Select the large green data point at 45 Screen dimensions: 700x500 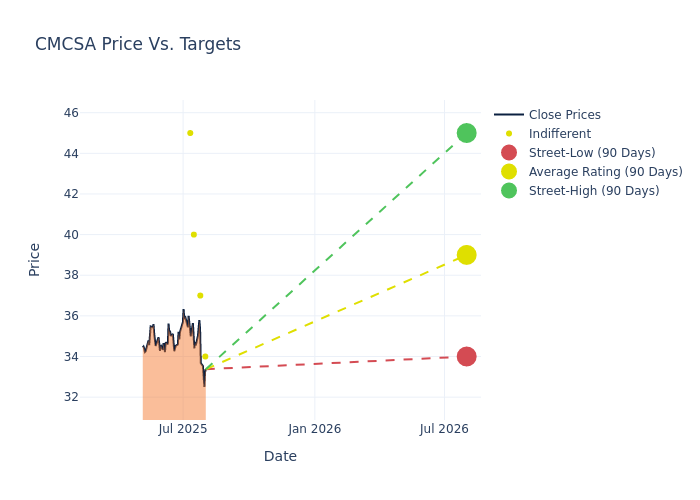tap(466, 133)
